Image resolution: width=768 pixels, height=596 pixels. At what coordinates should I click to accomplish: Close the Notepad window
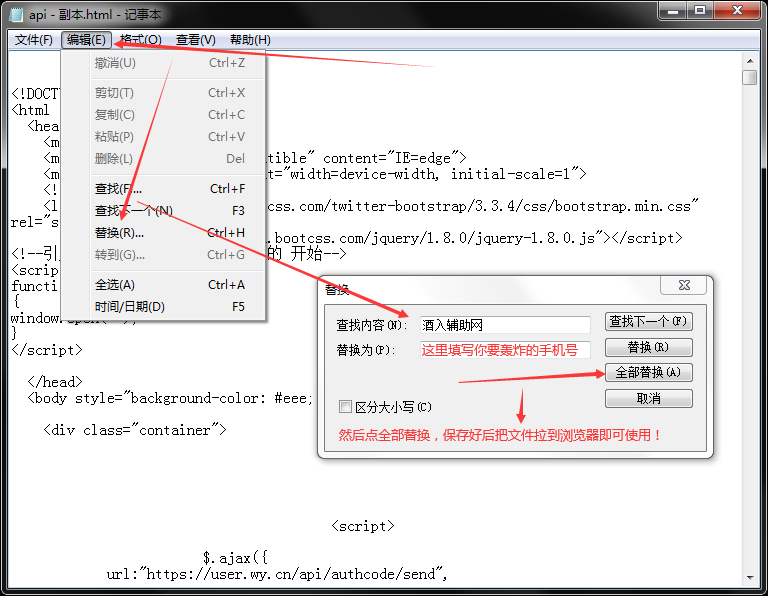click(737, 10)
